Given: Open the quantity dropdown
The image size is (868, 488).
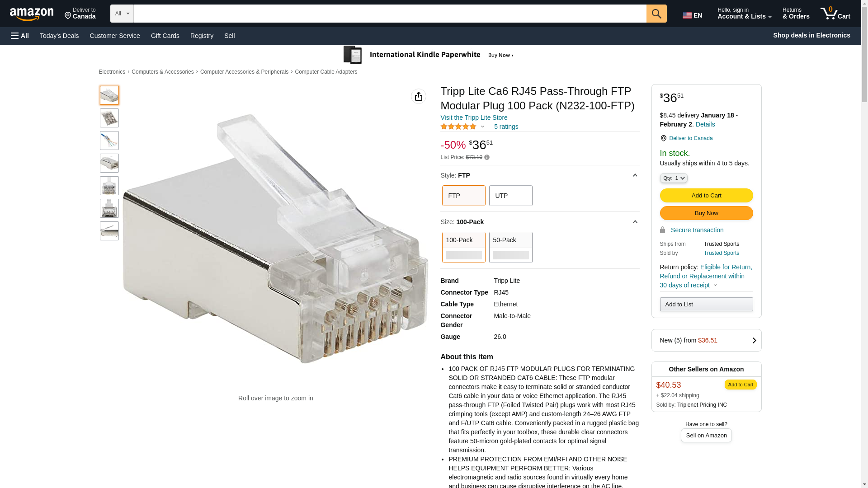Looking at the screenshot, I should click(x=673, y=178).
